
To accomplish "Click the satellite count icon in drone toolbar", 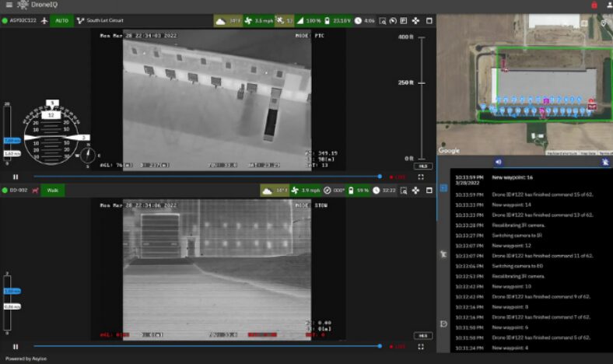I will [x=279, y=20].
